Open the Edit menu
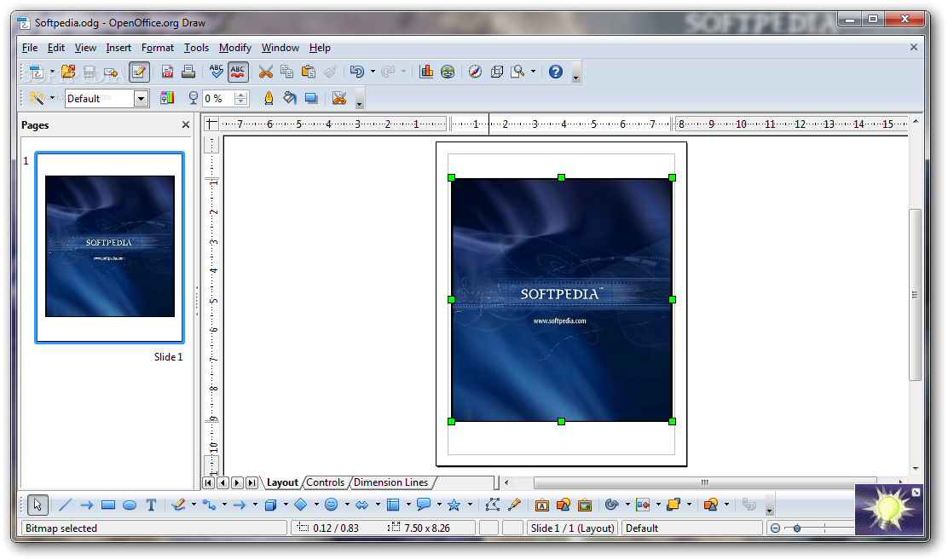948x560 pixels. point(56,48)
